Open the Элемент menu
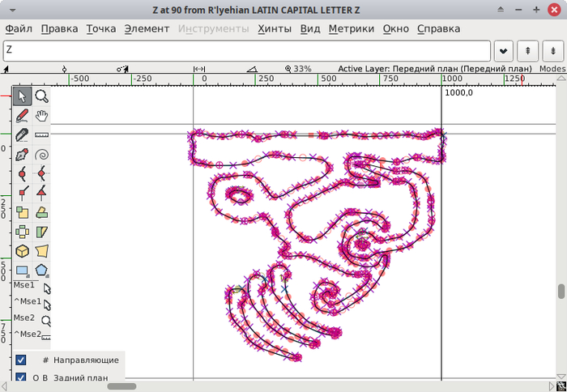 [x=147, y=28]
